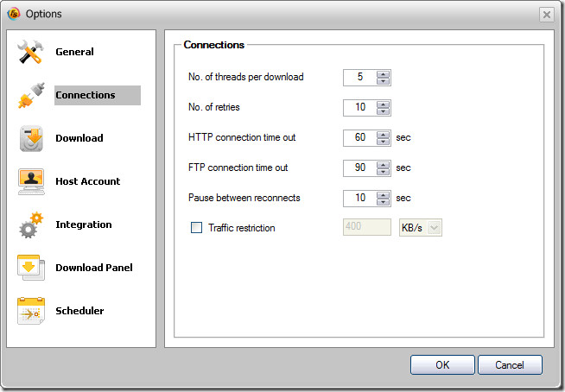The width and height of the screenshot is (565, 392).
Task: Click the Connections plug icon
Action: click(31, 95)
